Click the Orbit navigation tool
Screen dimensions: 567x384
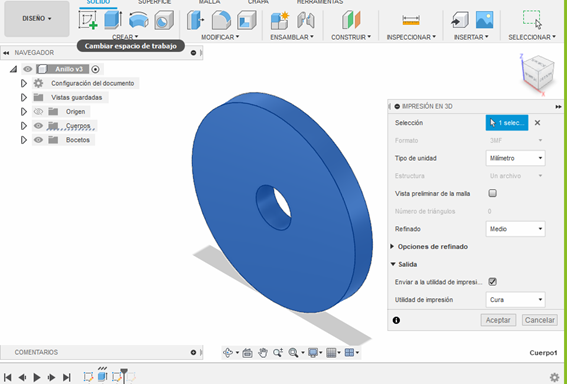pos(228,353)
